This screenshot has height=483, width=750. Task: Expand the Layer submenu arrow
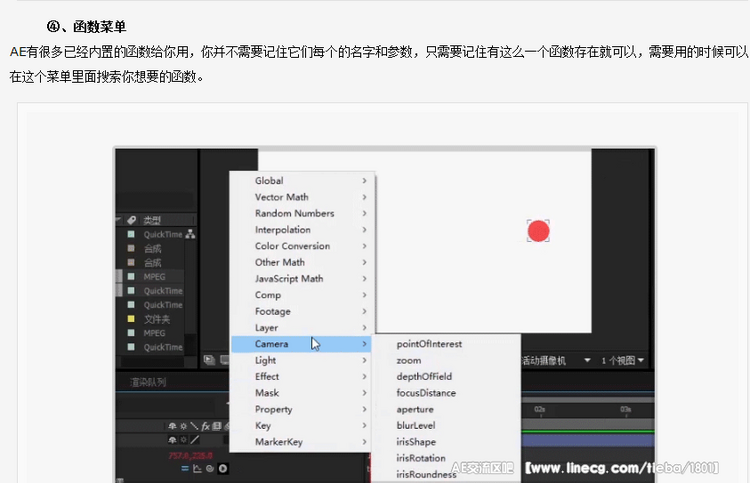click(364, 328)
